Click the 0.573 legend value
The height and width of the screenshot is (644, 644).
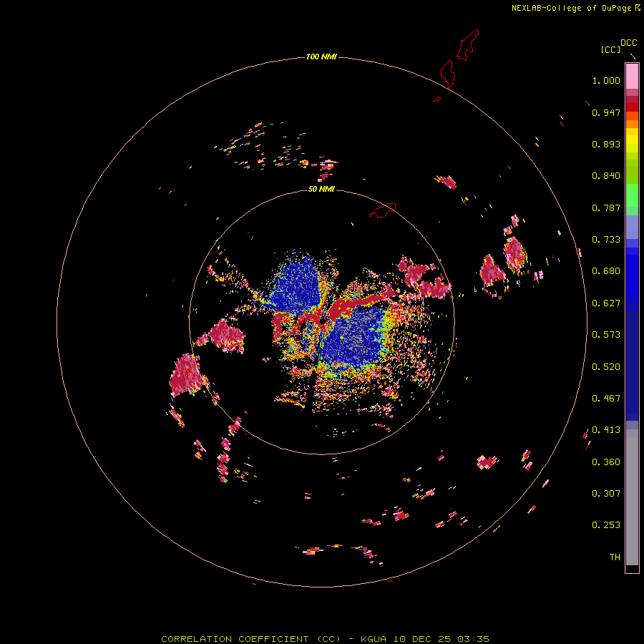(606, 335)
